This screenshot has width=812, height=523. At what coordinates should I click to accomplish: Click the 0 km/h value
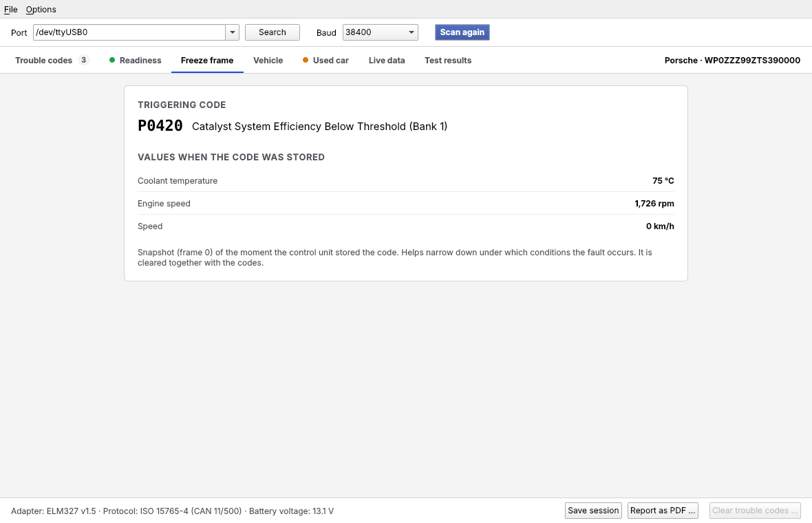tap(660, 226)
